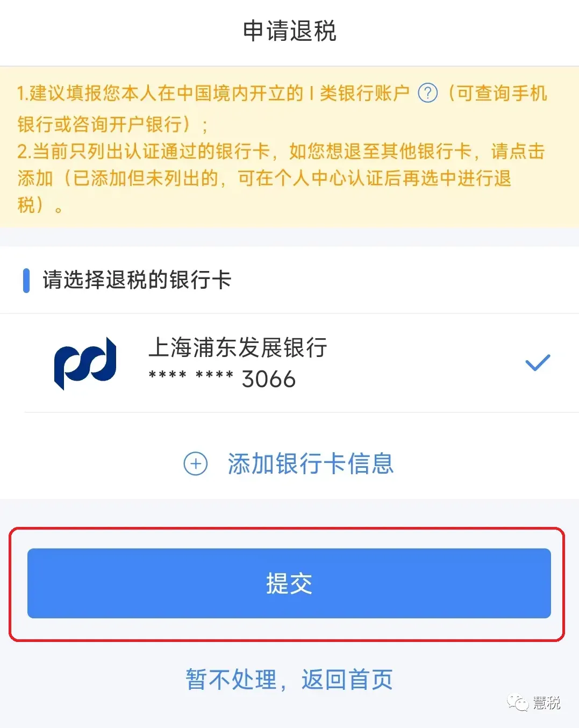
Task: Tap notice item 2 about 认证通过的银行卡
Action: pyautogui.click(x=281, y=178)
